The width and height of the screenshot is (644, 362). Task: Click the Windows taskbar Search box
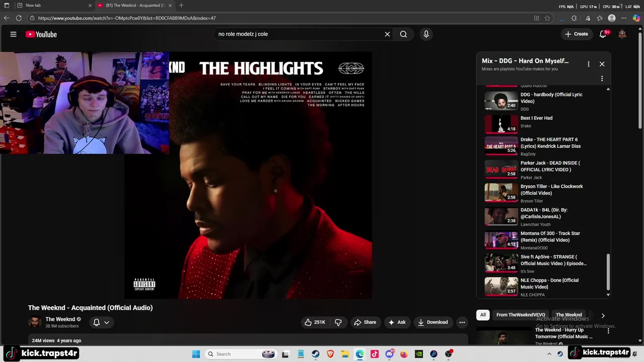[242, 354]
